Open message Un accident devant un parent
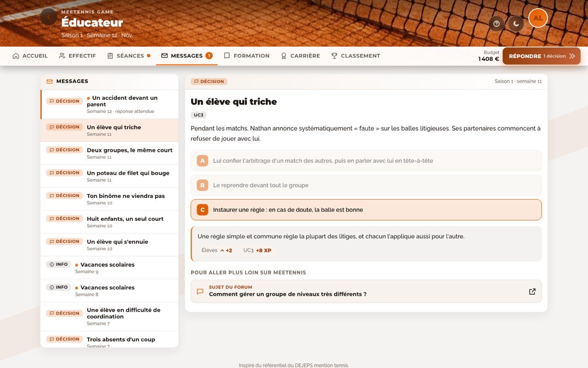The image size is (588, 368). point(109,104)
